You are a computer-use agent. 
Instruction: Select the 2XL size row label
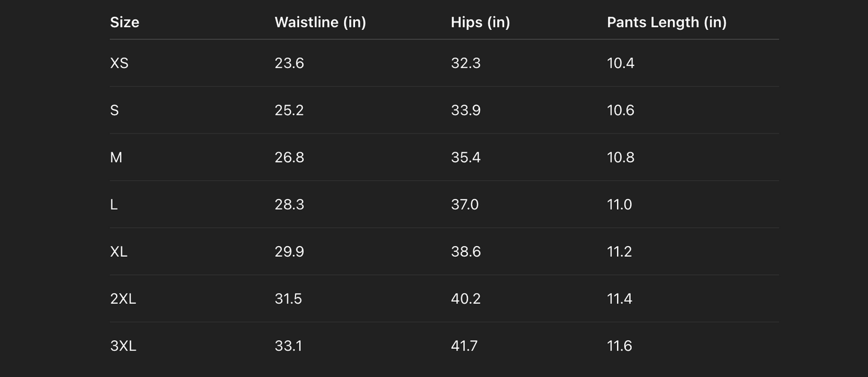tap(123, 299)
